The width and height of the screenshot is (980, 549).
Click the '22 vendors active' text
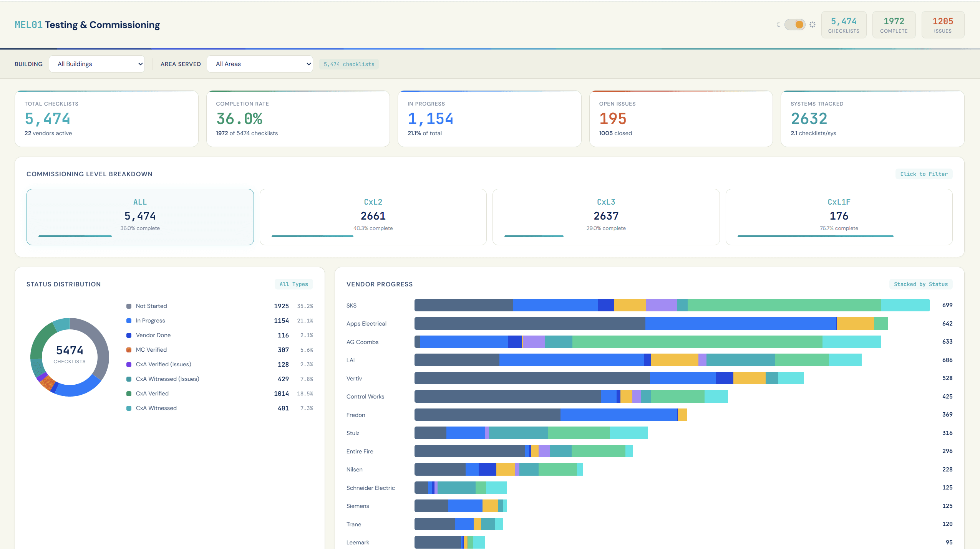pos(48,133)
